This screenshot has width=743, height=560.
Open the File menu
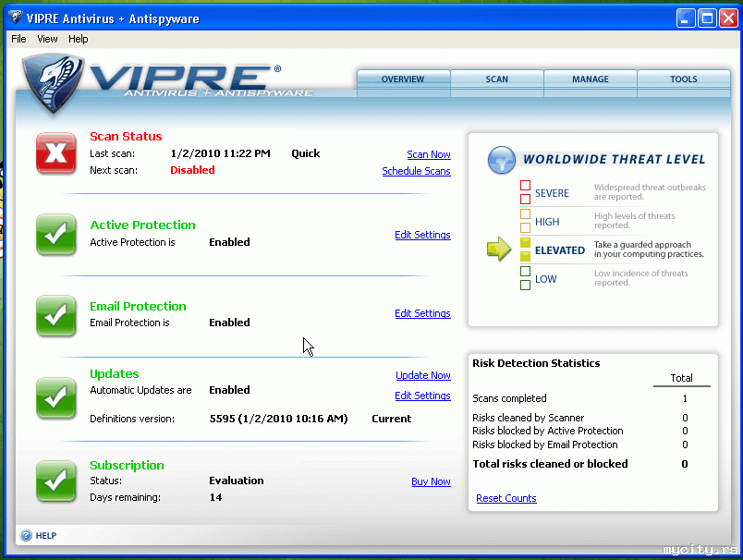18,39
